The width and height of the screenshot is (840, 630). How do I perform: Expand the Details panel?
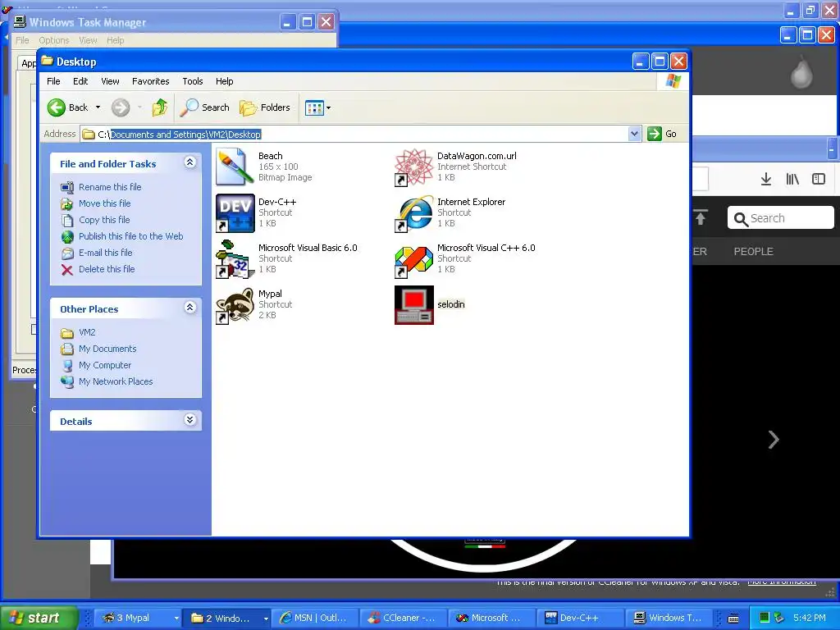[190, 420]
